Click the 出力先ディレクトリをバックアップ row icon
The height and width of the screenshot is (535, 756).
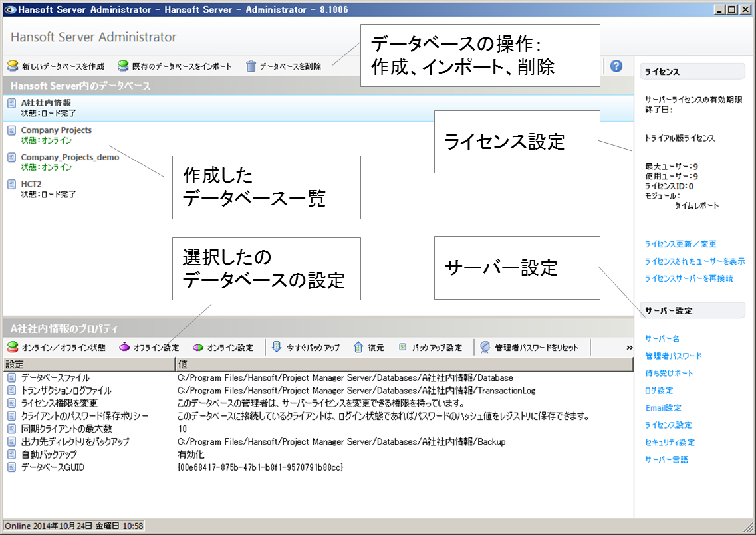[12, 441]
